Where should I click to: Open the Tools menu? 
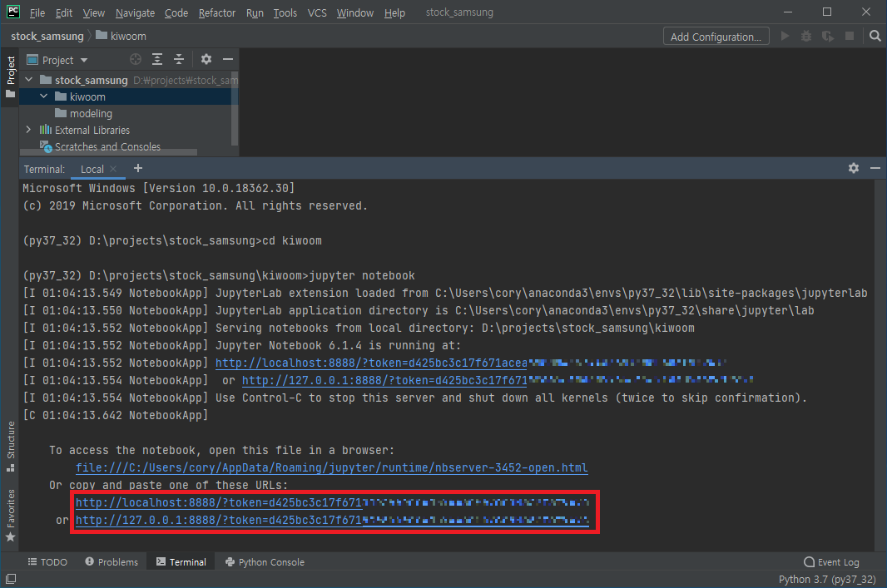285,12
